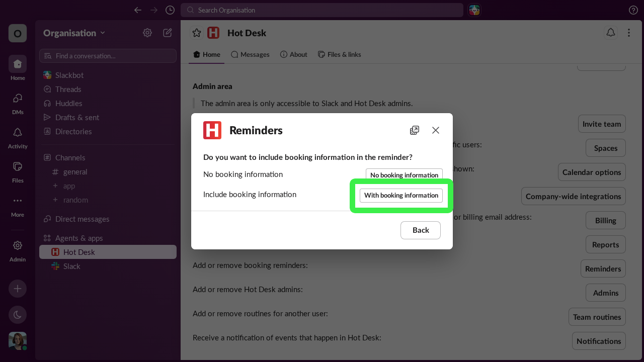Click Back in Reminders dialog
The width and height of the screenshot is (644, 362).
pos(421,230)
